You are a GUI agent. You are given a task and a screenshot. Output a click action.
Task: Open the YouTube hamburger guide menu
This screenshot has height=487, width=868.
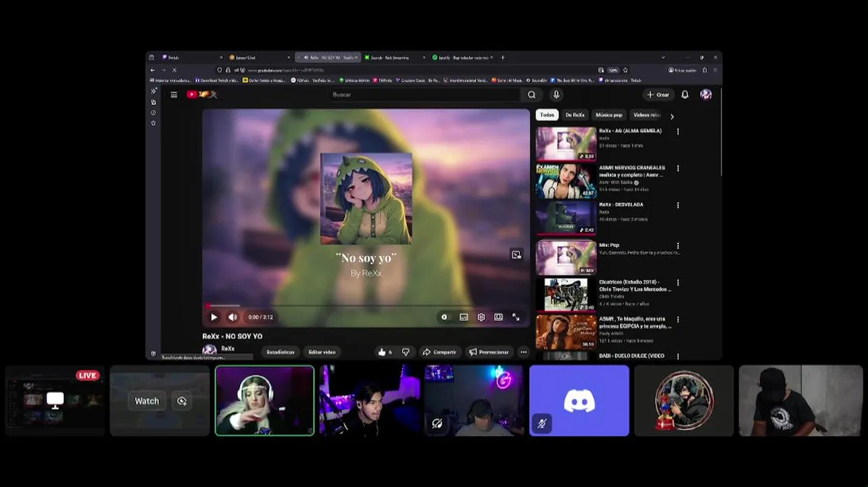[174, 95]
